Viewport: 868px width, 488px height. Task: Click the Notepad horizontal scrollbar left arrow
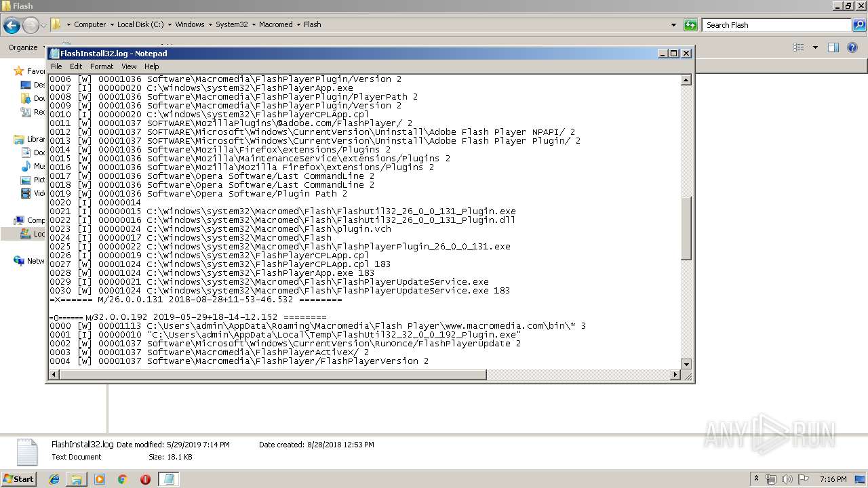pos(54,375)
